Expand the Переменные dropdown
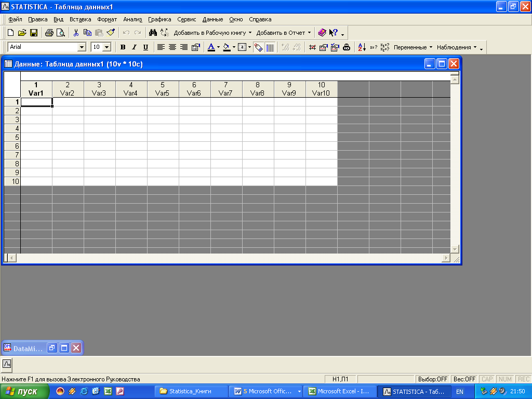 (x=431, y=47)
